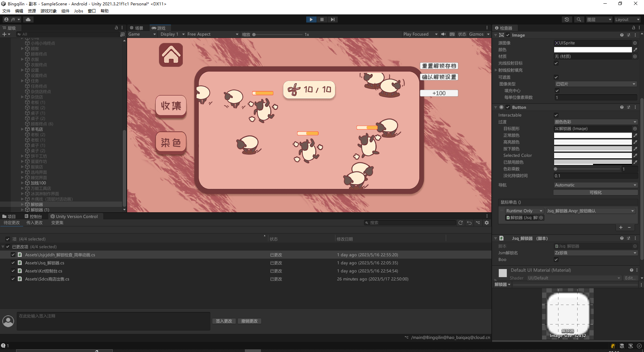
Task: Toggle Maskable (可遮盖) checkbox
Action: [x=556, y=77]
